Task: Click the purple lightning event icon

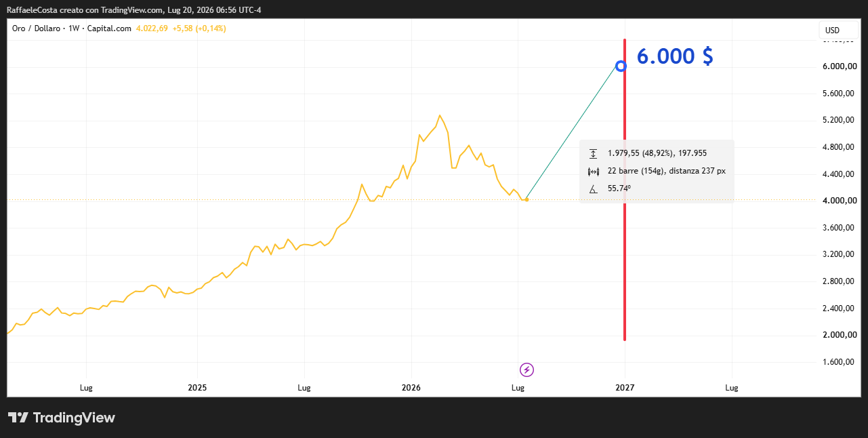Action: coord(527,370)
